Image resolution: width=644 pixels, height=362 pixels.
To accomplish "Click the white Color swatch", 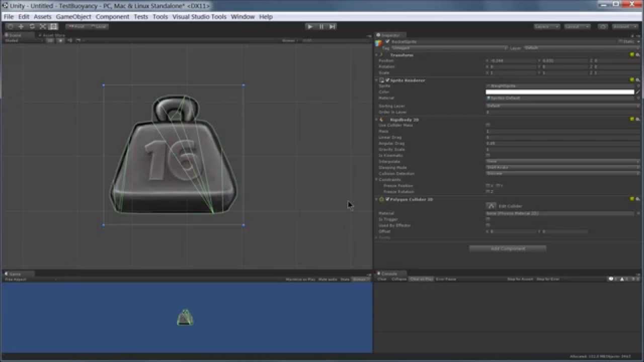I will [x=559, y=92].
